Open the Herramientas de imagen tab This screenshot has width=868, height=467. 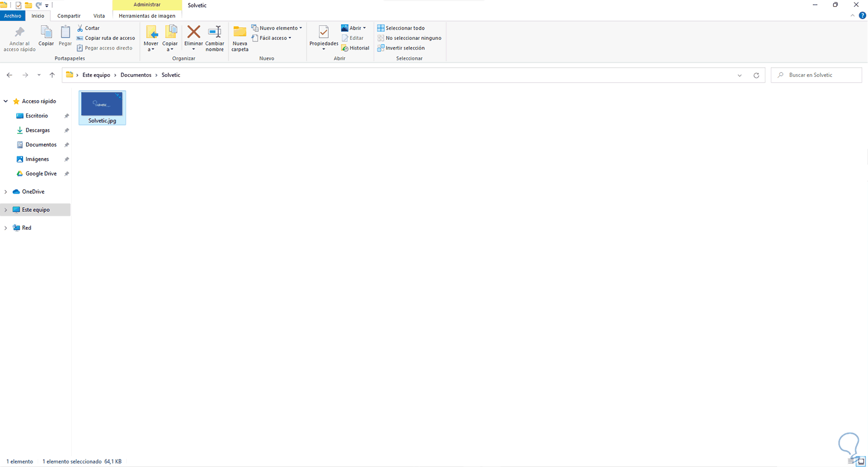[x=147, y=16]
